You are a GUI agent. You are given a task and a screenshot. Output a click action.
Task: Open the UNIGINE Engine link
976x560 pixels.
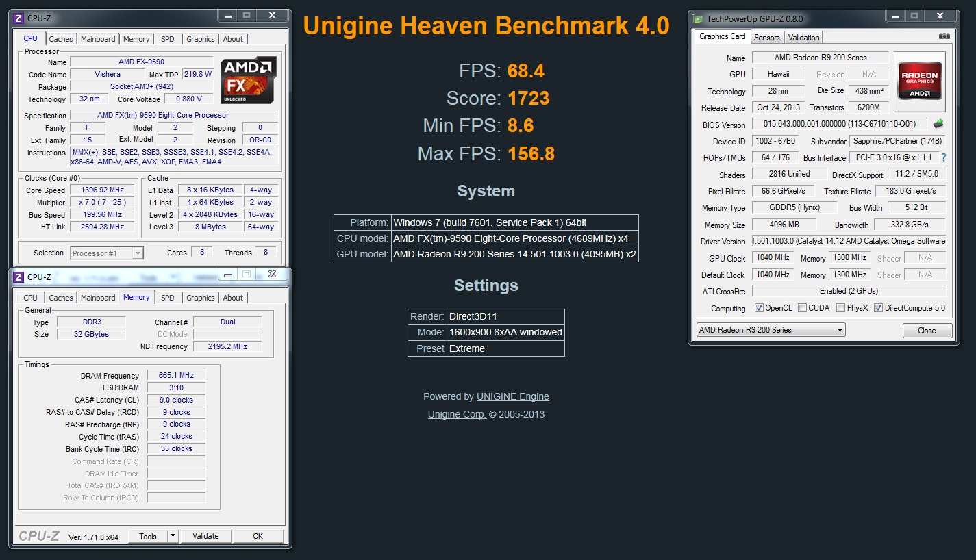coord(513,396)
